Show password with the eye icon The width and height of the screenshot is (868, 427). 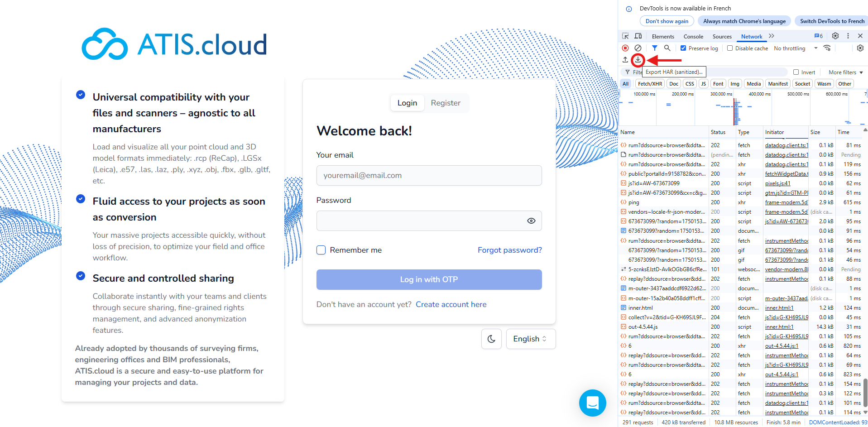pos(531,221)
